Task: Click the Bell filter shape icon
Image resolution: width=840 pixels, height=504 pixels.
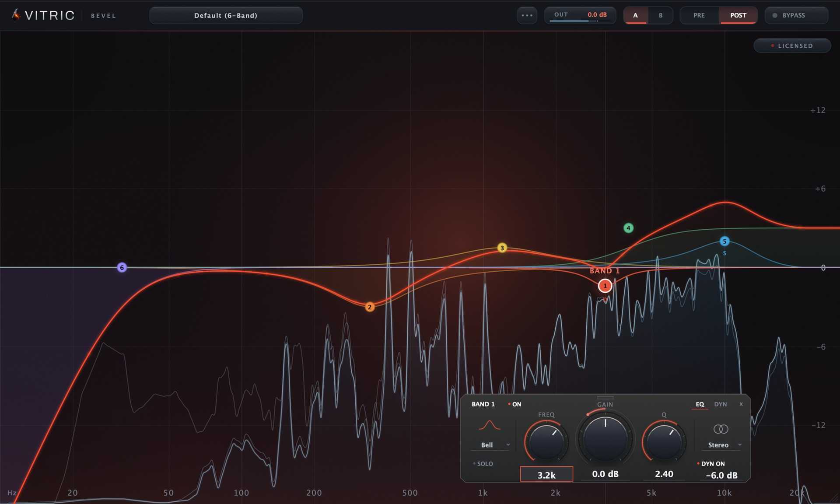Action: (490, 425)
